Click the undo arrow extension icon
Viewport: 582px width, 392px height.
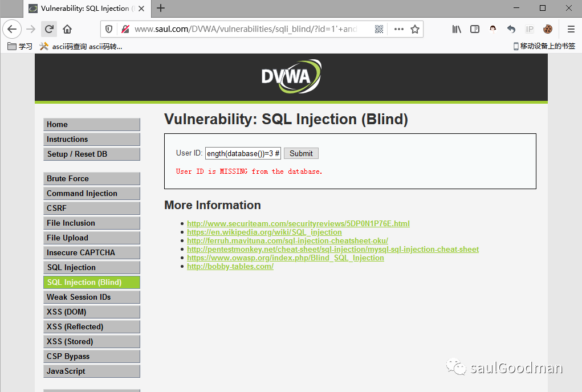511,29
